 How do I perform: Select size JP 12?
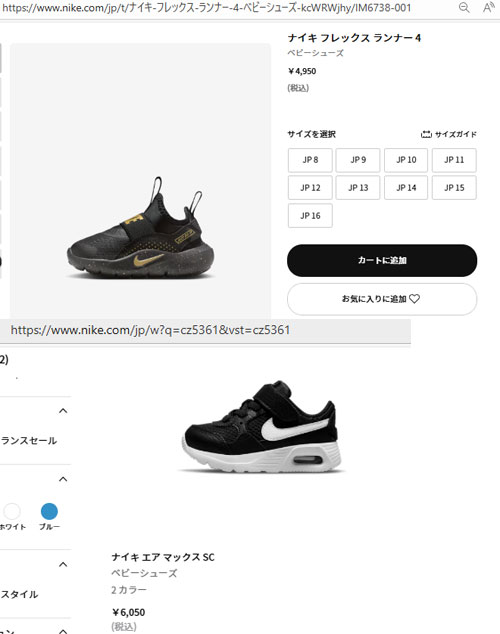pyautogui.click(x=310, y=188)
